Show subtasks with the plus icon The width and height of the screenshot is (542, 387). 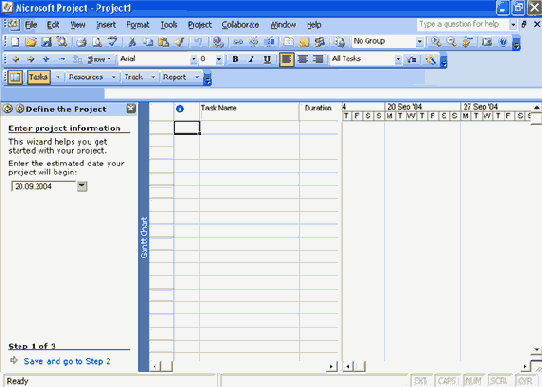coord(46,59)
